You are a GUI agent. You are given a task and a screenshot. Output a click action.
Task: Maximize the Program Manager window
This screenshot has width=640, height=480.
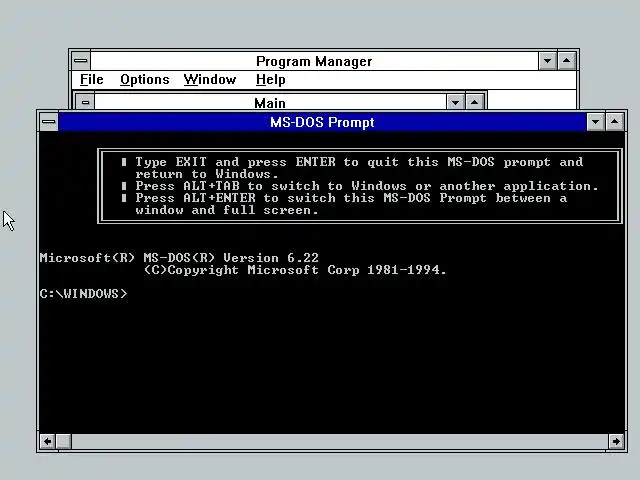tap(567, 61)
